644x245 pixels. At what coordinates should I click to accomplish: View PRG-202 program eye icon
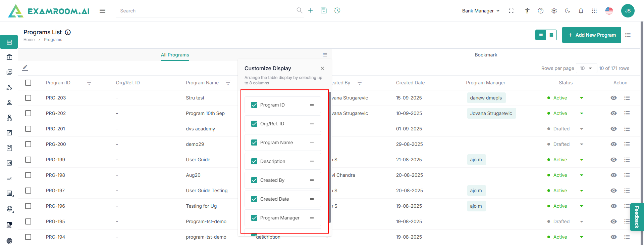(613, 113)
